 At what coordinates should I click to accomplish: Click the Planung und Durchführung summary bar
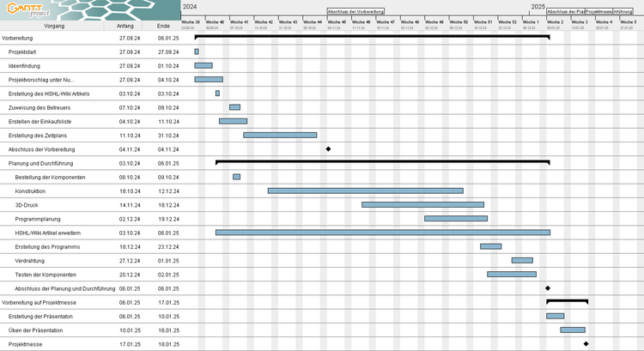coord(382,161)
